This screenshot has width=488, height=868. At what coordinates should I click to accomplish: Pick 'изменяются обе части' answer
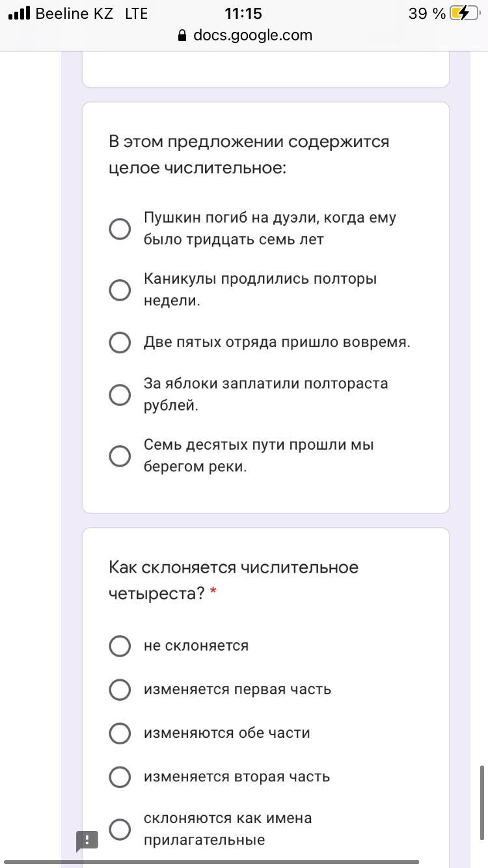[x=120, y=733]
